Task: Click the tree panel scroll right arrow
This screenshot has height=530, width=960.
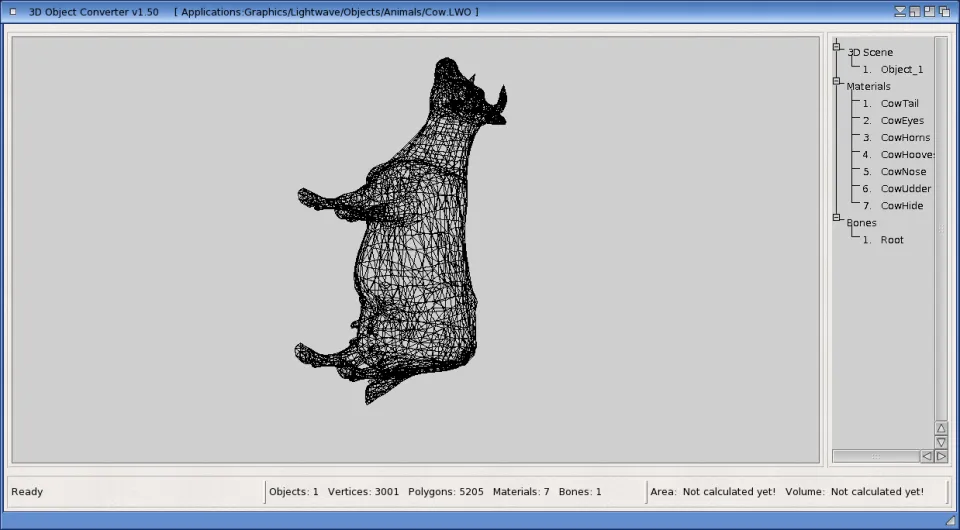Action: point(941,456)
